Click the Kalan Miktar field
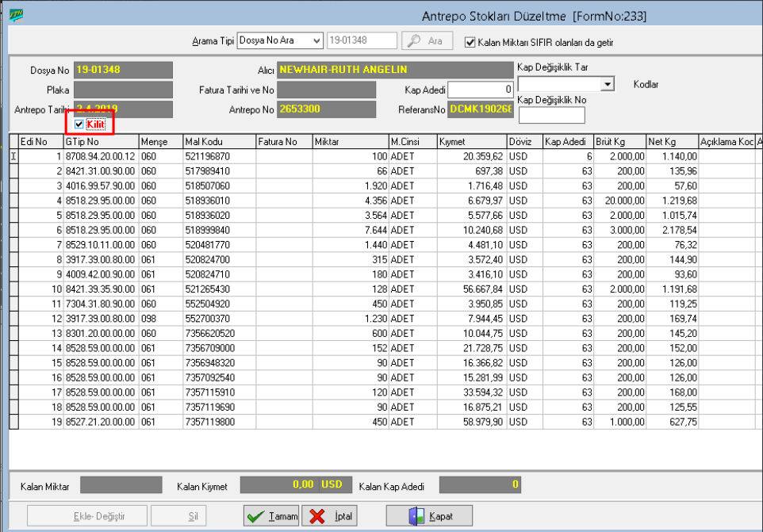This screenshot has height=532, width=763. tap(121, 485)
